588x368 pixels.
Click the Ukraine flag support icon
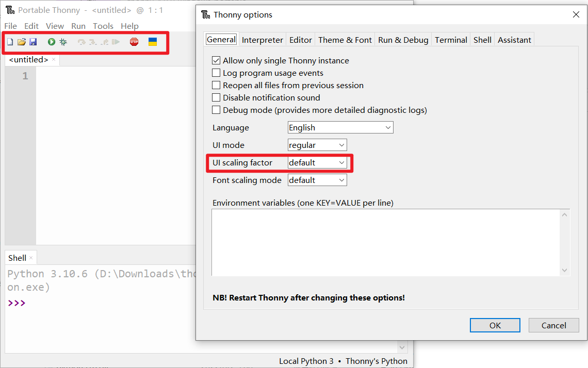[152, 42]
